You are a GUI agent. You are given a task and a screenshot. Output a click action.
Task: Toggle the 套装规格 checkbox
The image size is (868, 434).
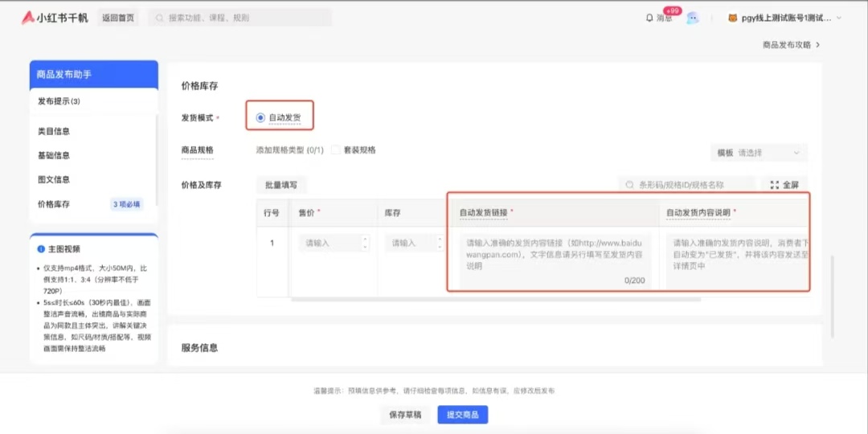[x=335, y=150]
